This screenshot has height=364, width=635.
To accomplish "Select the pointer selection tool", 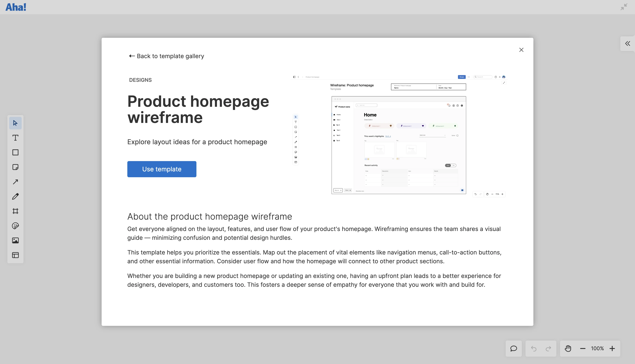I will (15, 123).
